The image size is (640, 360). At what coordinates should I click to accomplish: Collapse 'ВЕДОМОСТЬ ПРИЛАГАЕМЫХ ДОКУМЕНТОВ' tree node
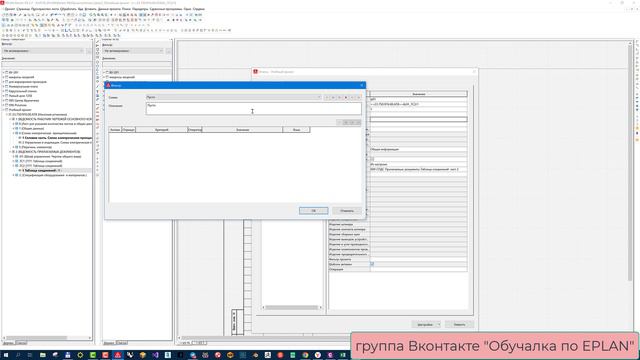[x=11, y=152]
